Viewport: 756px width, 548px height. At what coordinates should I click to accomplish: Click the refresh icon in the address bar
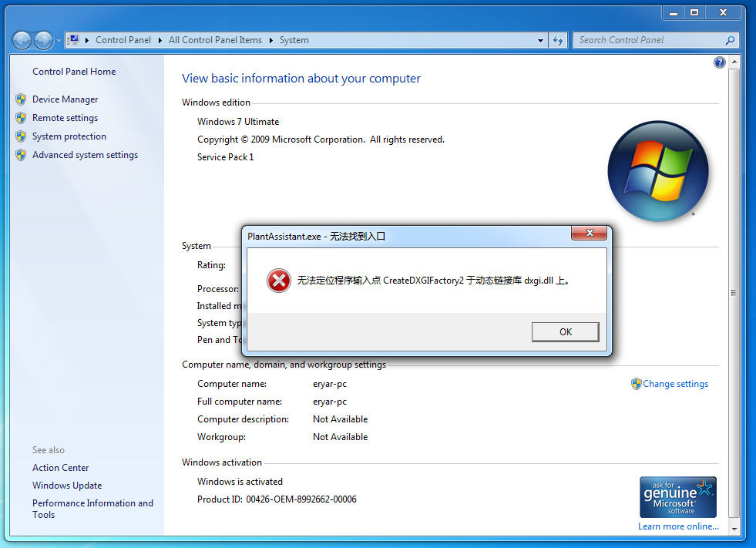[x=557, y=40]
